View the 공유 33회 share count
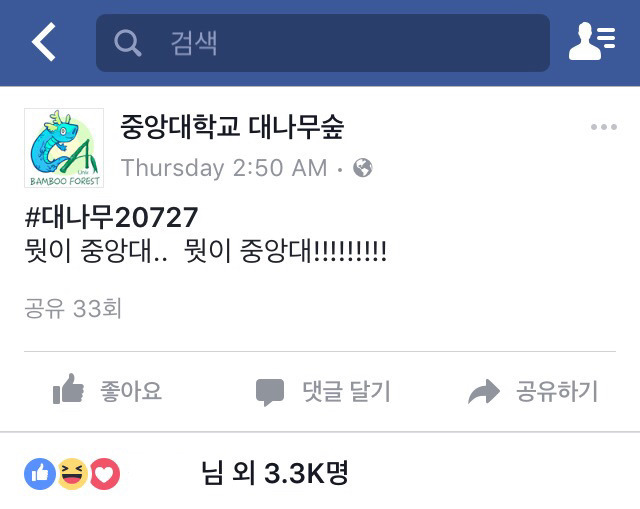640x509 pixels. (73, 308)
